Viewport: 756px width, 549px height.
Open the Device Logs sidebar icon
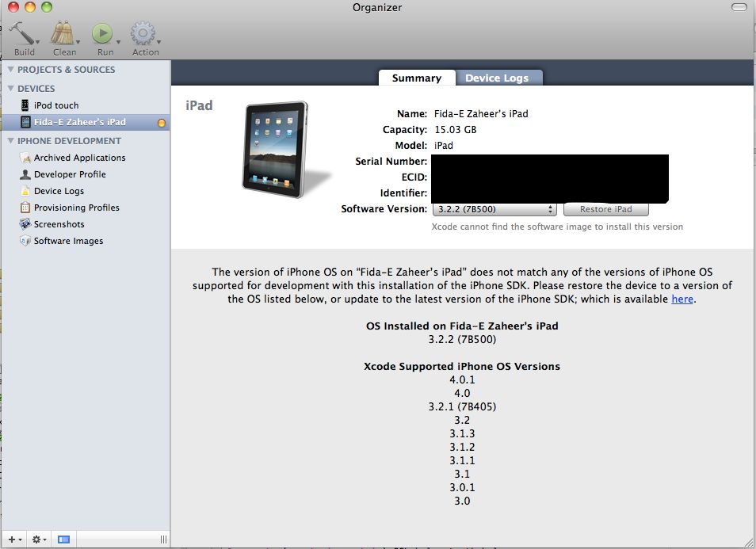(x=25, y=191)
